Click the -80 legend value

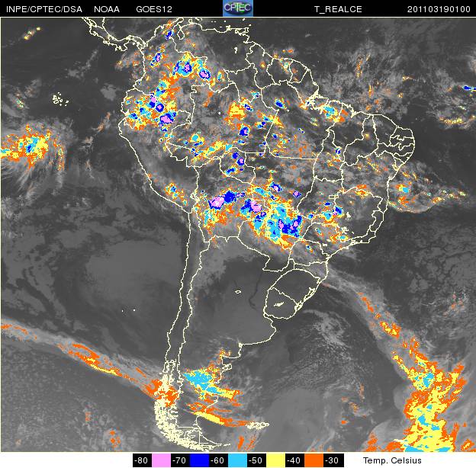pyautogui.click(x=142, y=460)
